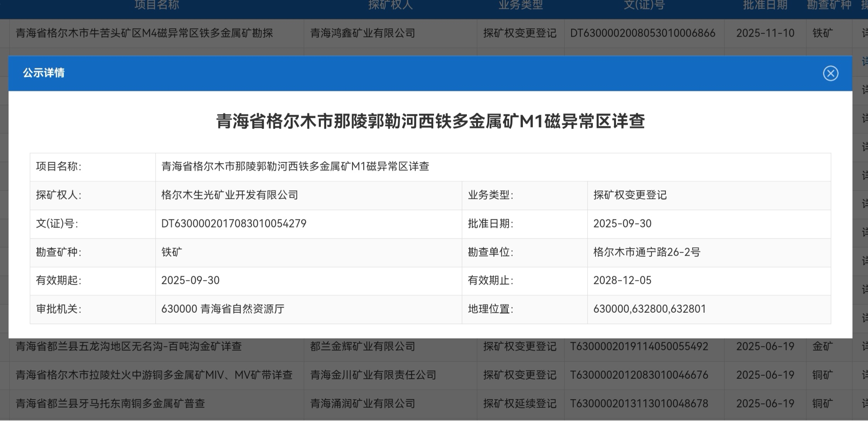Image resolution: width=868 pixels, height=441 pixels.
Task: Select the 牛苦头矿区M4磁异常区 project row
Action: click(x=144, y=33)
